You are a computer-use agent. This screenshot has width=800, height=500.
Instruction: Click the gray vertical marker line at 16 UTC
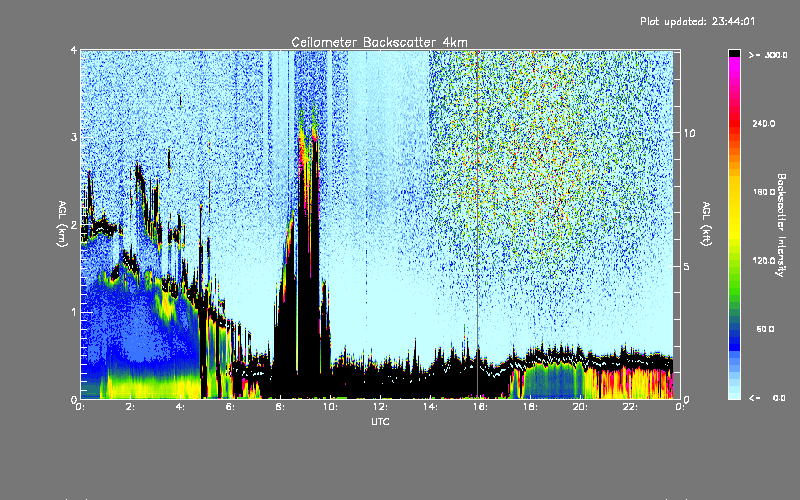tap(478, 224)
